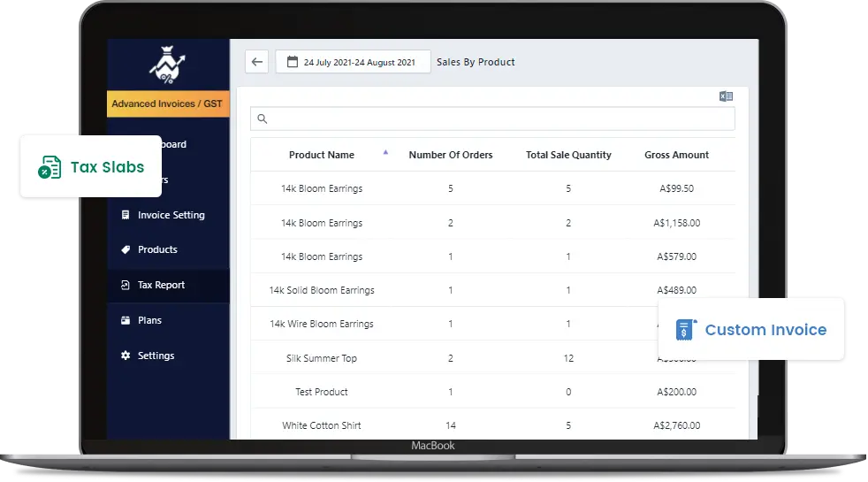This screenshot has height=482, width=868.
Task: Click the Products tag icon
Action: [125, 250]
